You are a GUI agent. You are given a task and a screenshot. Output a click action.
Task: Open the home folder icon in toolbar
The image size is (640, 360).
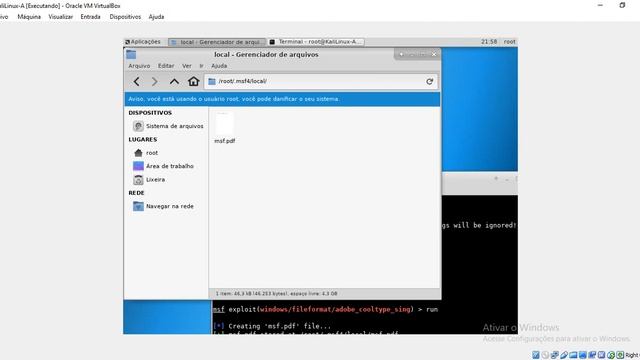(193, 81)
